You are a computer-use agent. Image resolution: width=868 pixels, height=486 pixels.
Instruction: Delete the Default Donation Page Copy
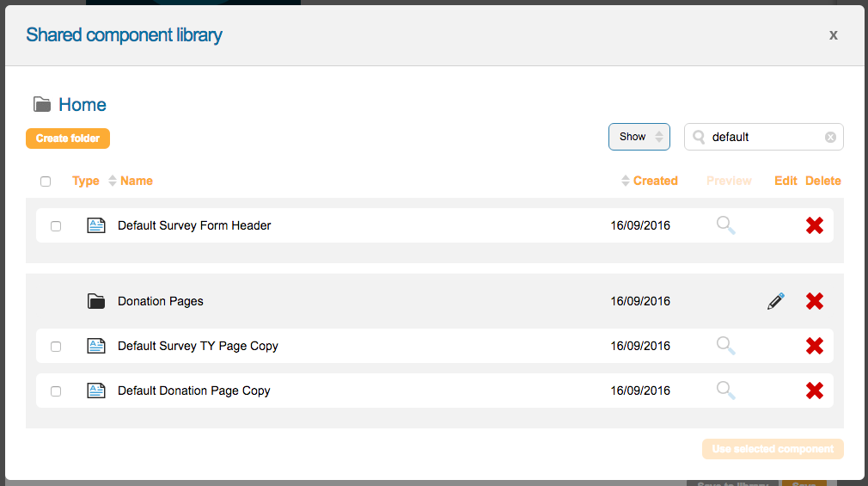(814, 391)
